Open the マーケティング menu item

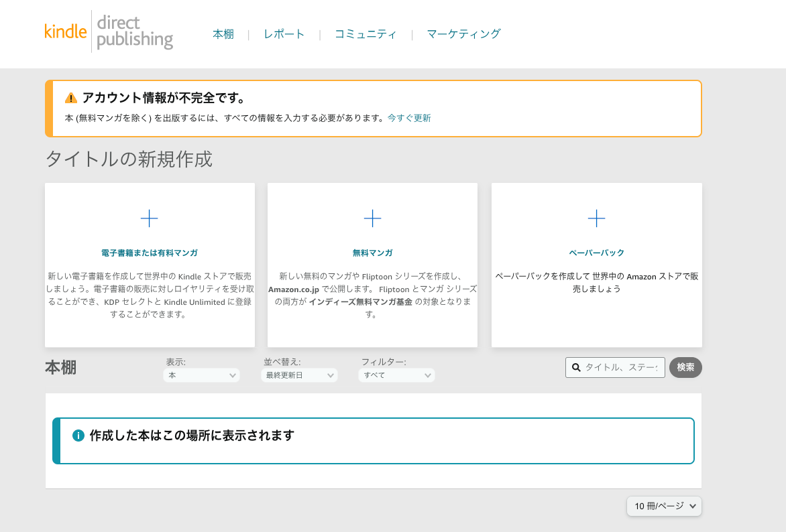click(463, 34)
